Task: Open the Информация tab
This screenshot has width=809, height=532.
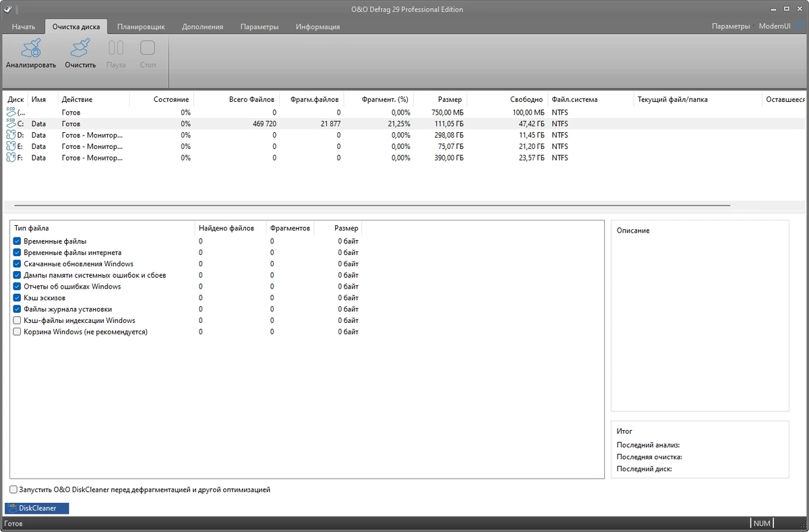Action: click(318, 26)
